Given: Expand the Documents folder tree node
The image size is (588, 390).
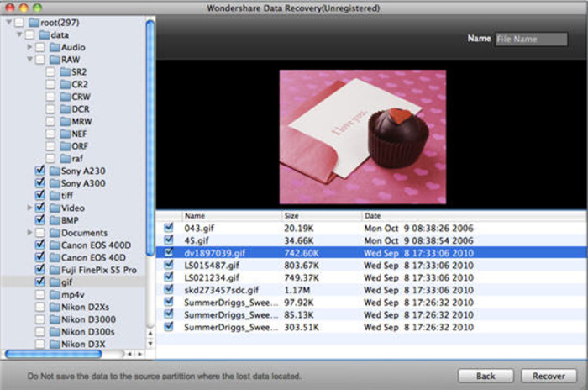Looking at the screenshot, I should (x=30, y=232).
